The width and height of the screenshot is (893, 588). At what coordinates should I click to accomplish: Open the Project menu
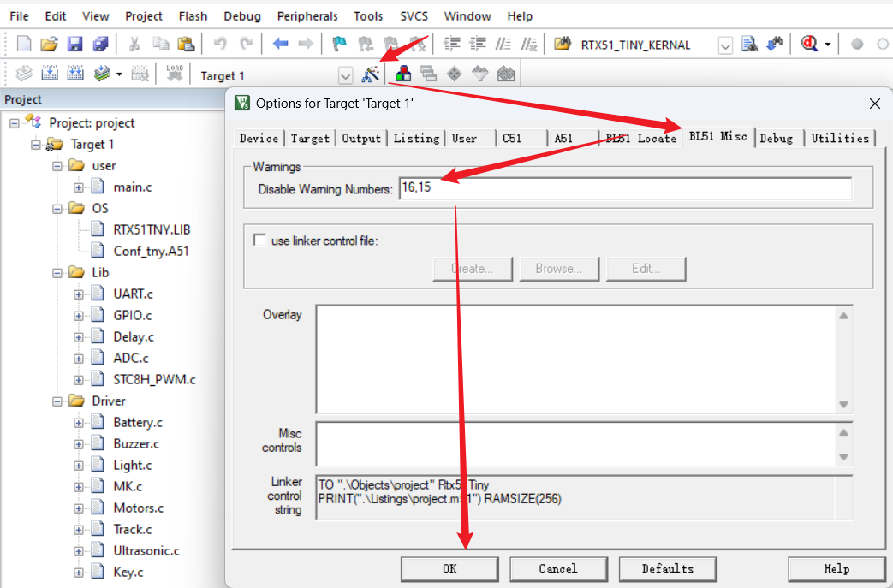[x=144, y=16]
